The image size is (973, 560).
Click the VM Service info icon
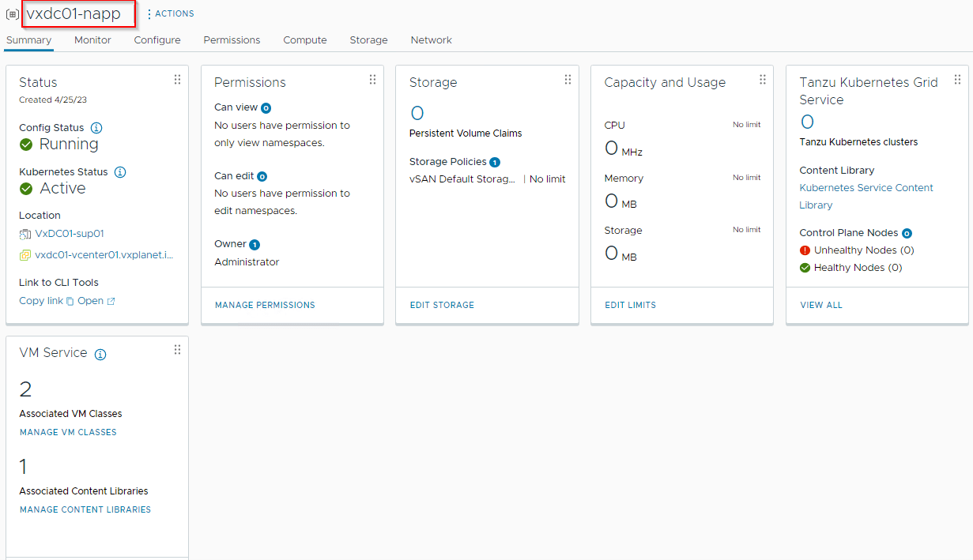pyautogui.click(x=100, y=355)
